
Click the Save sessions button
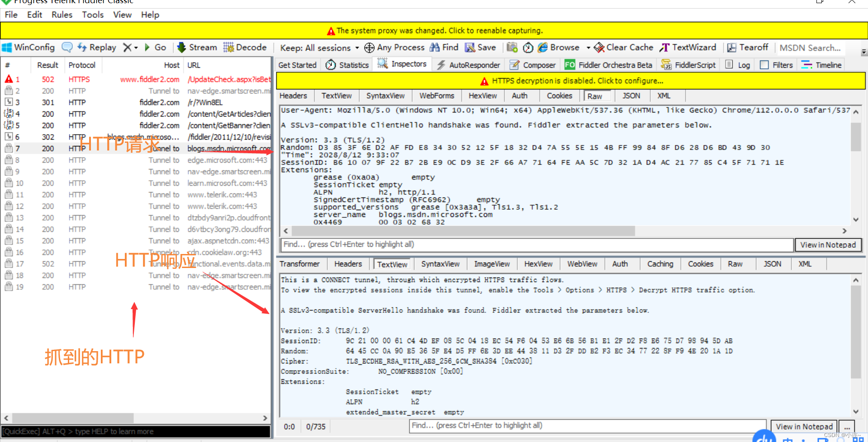point(480,47)
